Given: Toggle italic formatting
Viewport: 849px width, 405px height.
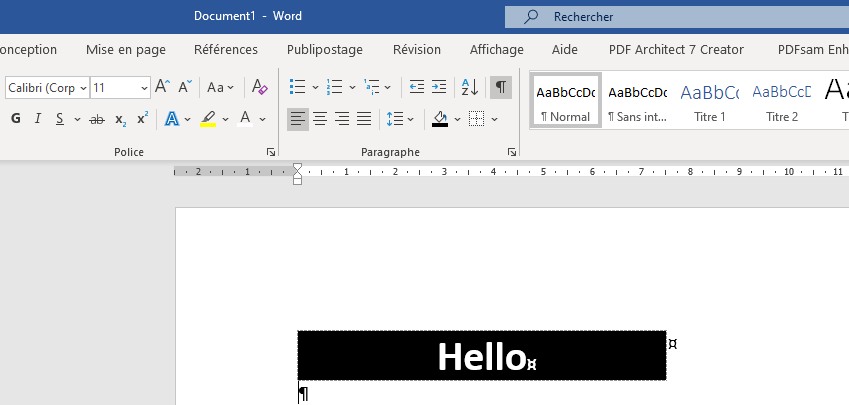Looking at the screenshot, I should (37, 119).
